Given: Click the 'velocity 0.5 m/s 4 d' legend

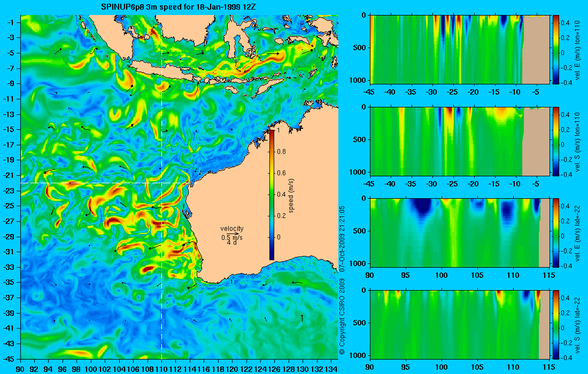Looking at the screenshot, I should 232,235.
